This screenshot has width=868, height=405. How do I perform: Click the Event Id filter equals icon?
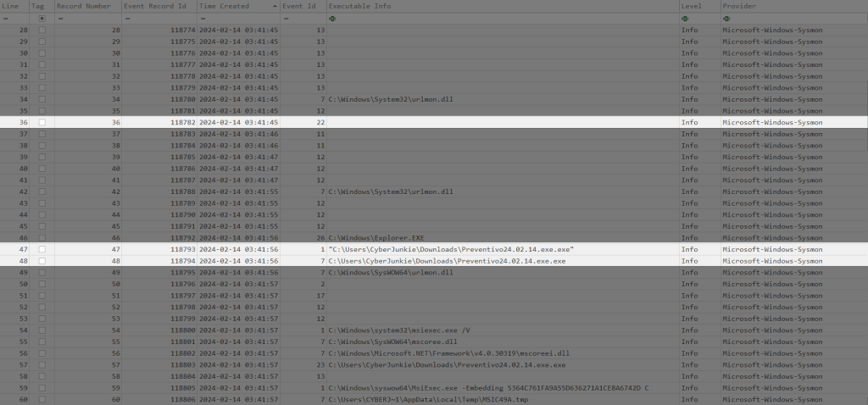286,18
